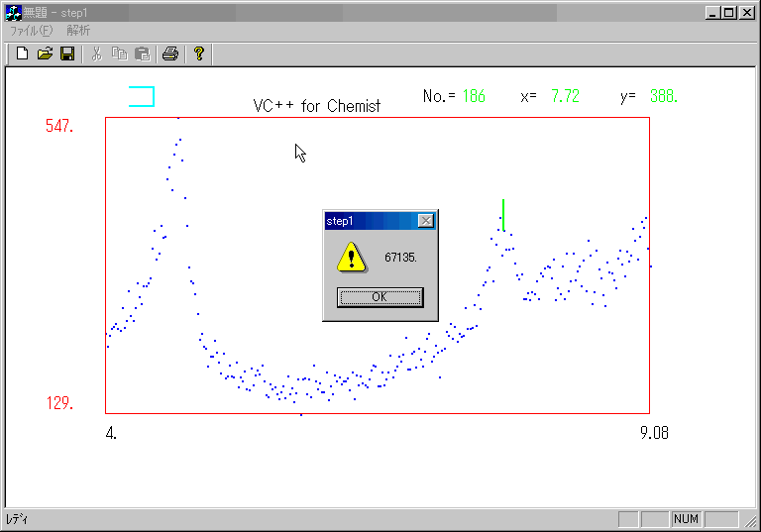Print using the printer icon
This screenshot has height=532, width=761.
pos(170,53)
